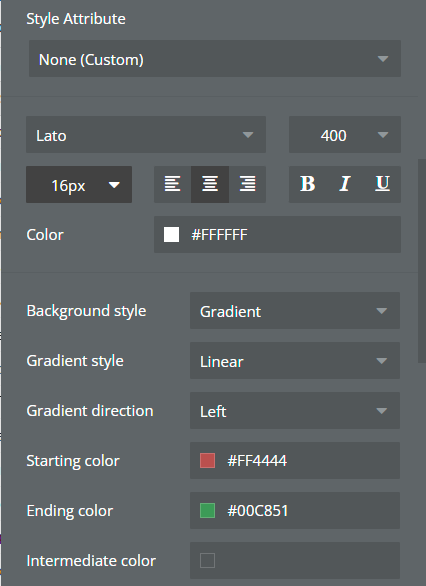Click the white font color swatch
Image resolution: width=426 pixels, height=586 pixels.
pyautogui.click(x=171, y=235)
